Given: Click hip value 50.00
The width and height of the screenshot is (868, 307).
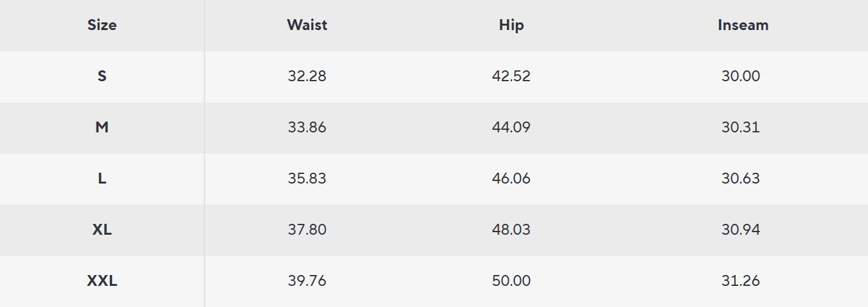Looking at the screenshot, I should [x=511, y=281].
